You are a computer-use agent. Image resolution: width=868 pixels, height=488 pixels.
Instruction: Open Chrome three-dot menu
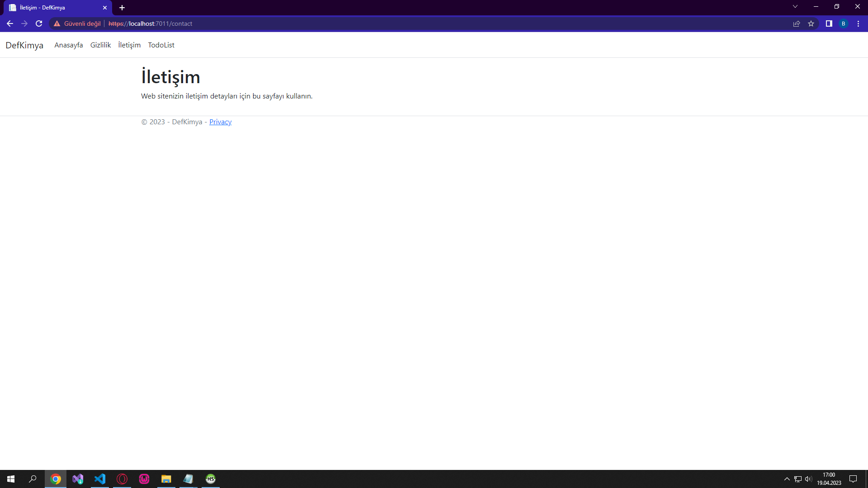coord(858,23)
